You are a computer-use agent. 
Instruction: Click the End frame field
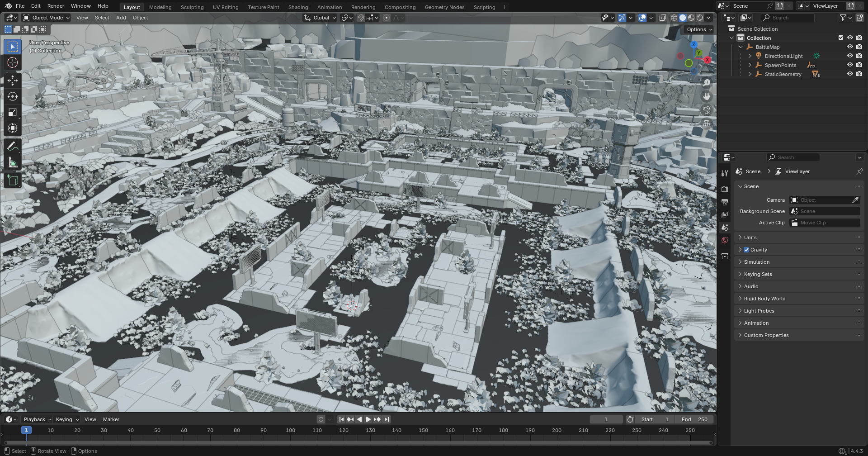[695, 419]
